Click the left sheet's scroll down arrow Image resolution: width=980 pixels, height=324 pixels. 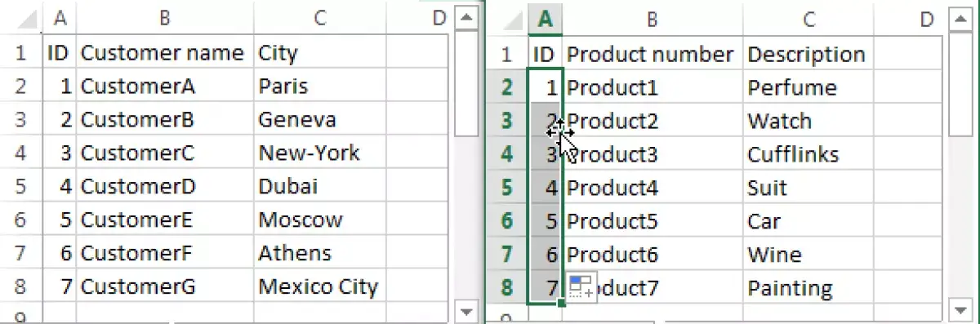click(x=466, y=311)
